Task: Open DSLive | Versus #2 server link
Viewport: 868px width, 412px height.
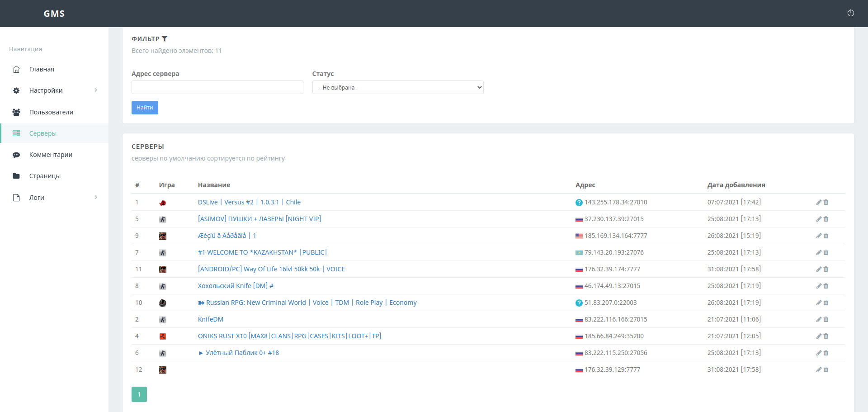Action: 249,202
